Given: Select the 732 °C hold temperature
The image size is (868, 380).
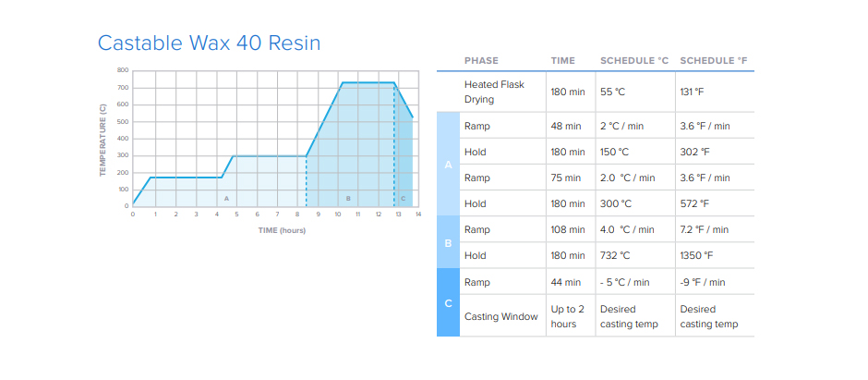Looking at the screenshot, I should pos(614,255).
